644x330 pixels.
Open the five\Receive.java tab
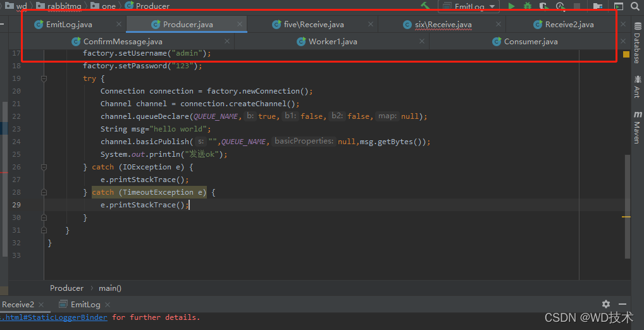[314, 25]
